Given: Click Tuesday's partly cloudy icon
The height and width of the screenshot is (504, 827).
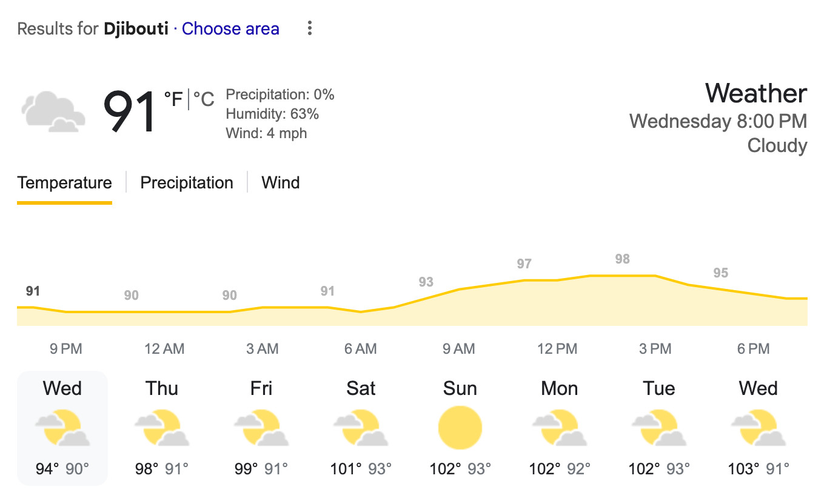Looking at the screenshot, I should tap(658, 428).
